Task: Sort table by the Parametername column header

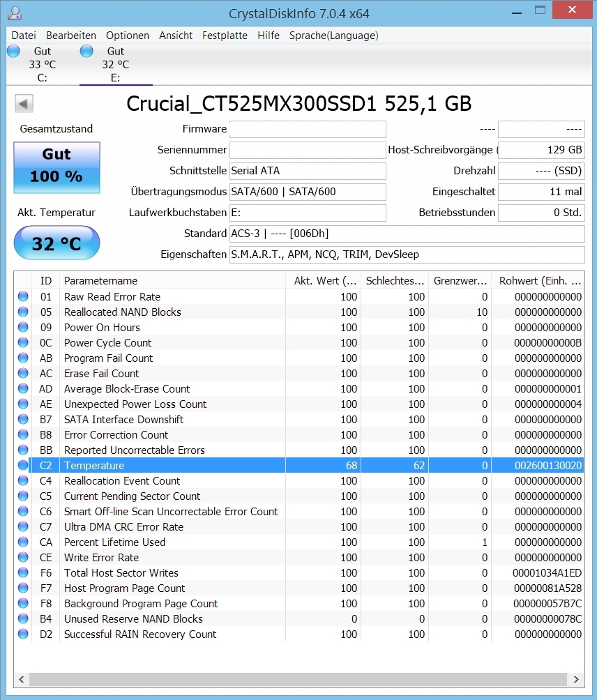Action: pyautogui.click(x=173, y=280)
